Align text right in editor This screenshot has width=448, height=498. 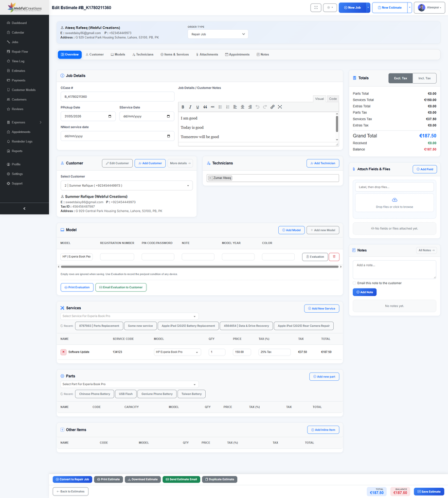coord(250,107)
